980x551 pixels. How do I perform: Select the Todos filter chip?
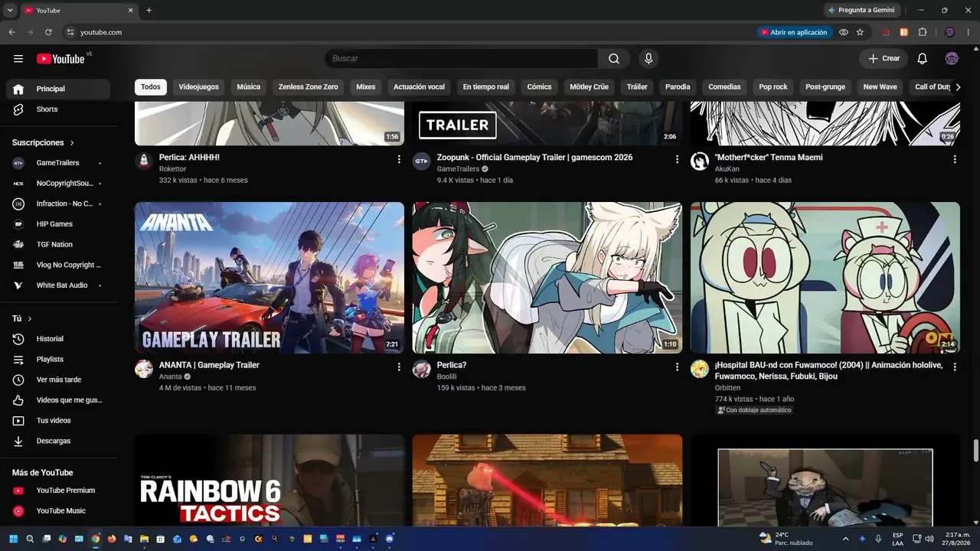[151, 87]
